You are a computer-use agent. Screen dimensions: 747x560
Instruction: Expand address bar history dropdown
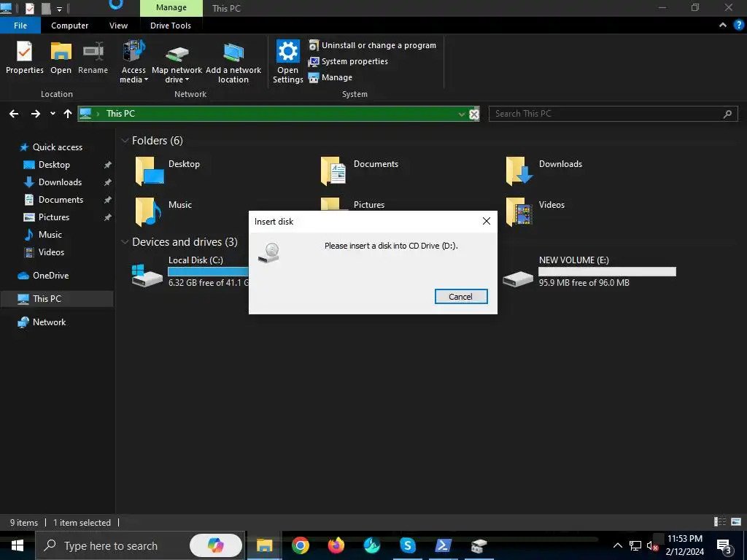pos(461,114)
